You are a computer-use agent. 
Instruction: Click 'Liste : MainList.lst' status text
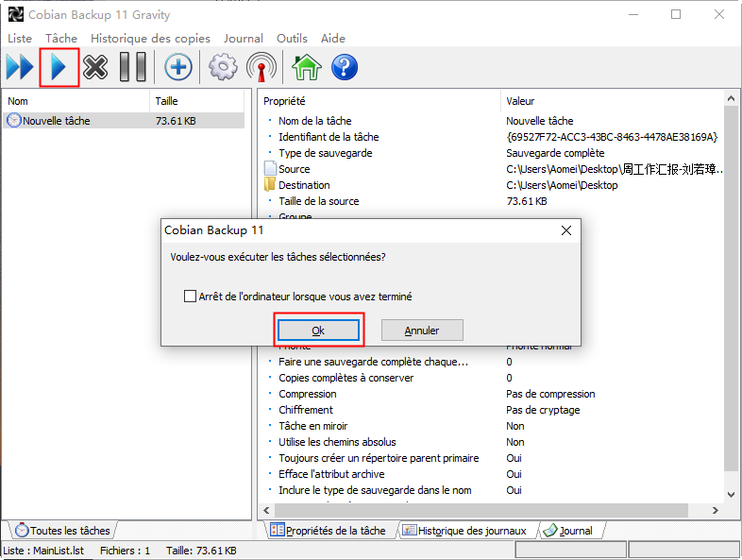pos(43,551)
